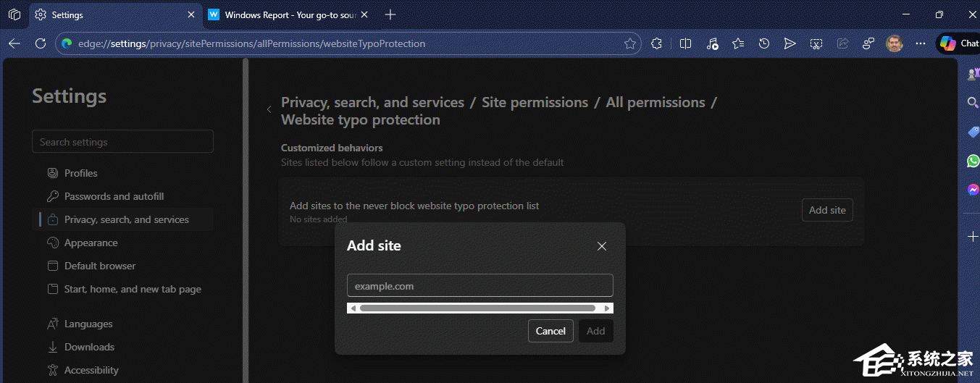Click the user profile avatar
The image size is (980, 383).
click(x=894, y=43)
